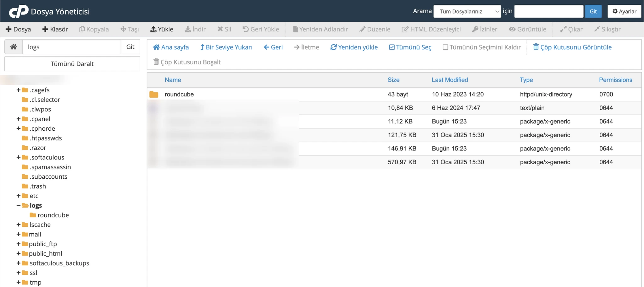Check Tümünü Seç select all

(x=410, y=47)
